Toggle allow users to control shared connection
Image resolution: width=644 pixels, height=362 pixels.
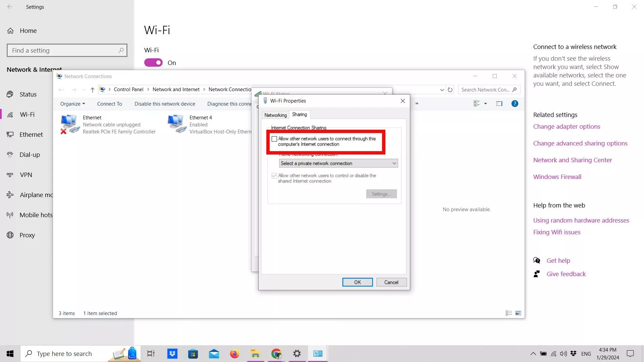click(x=274, y=176)
